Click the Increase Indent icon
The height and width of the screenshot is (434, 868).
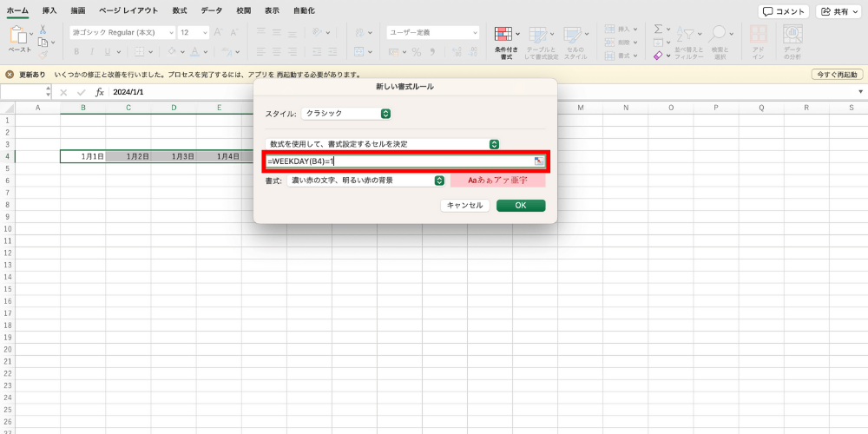tap(332, 51)
